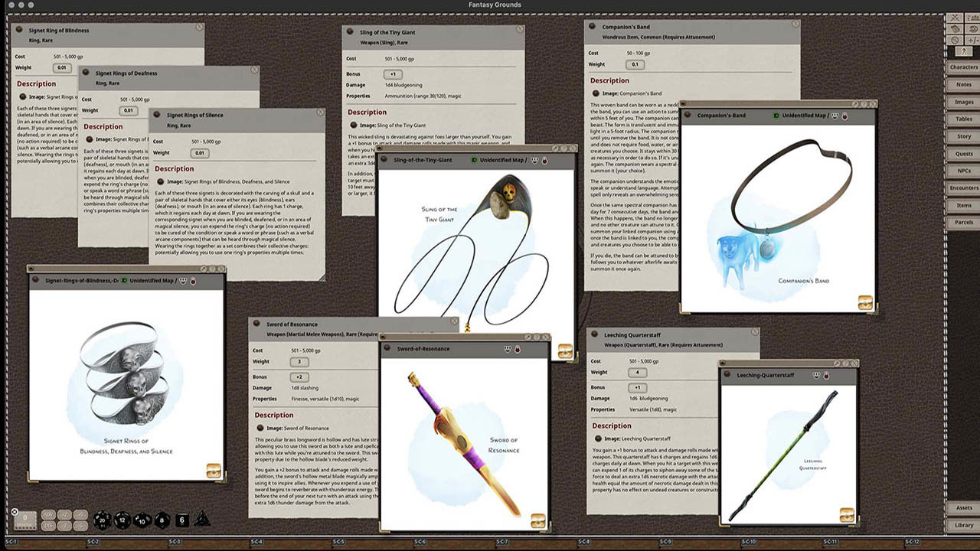Toggle ID on the Signet-Rings-of-Blindness window
This screenshot has width=980, height=551.
[124, 282]
